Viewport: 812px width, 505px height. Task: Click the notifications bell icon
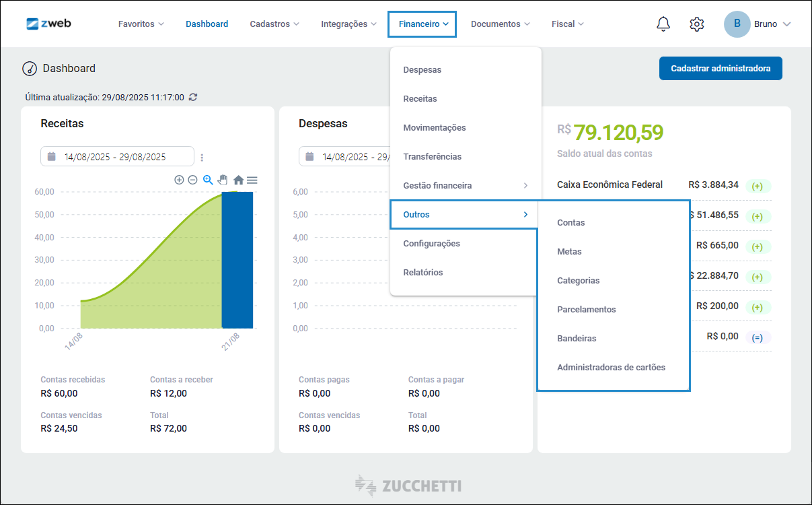click(x=663, y=24)
